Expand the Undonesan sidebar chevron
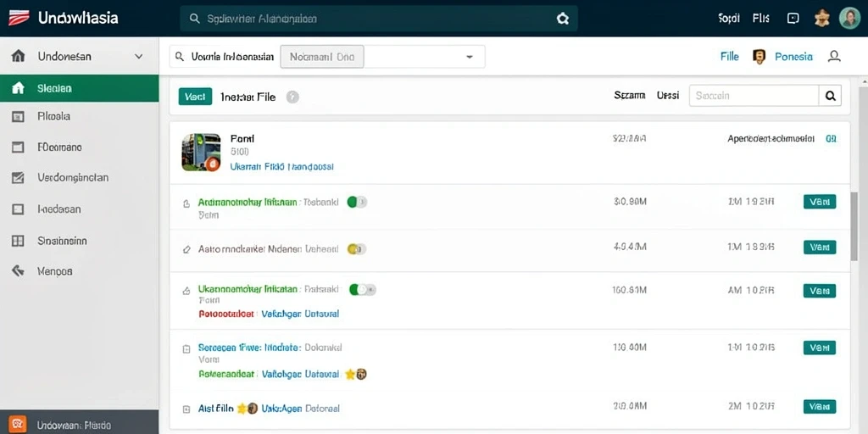This screenshot has height=434, width=868. click(139, 57)
